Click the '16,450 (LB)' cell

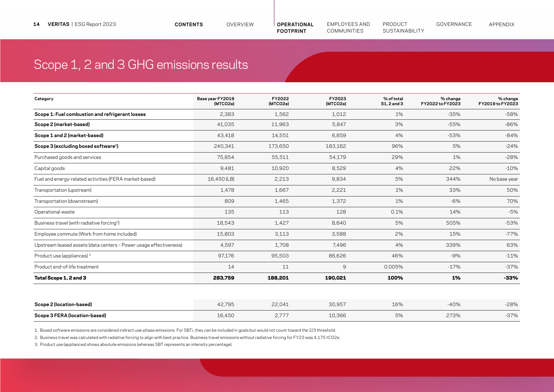click(x=221, y=179)
